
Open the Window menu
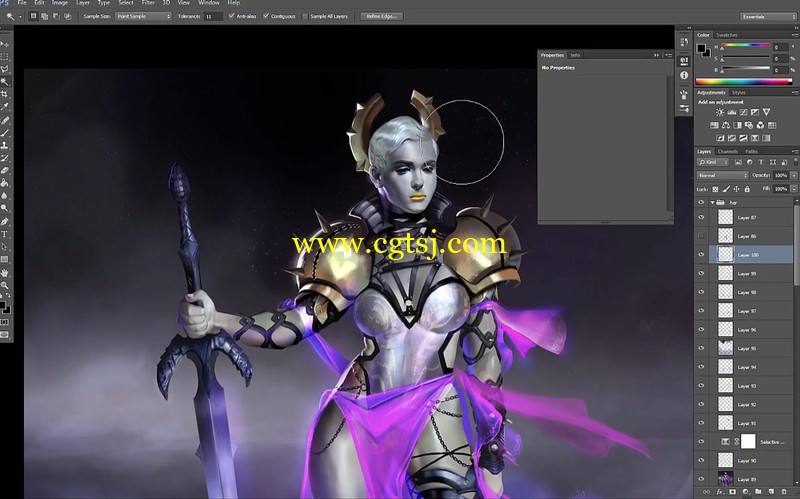pyautogui.click(x=209, y=3)
